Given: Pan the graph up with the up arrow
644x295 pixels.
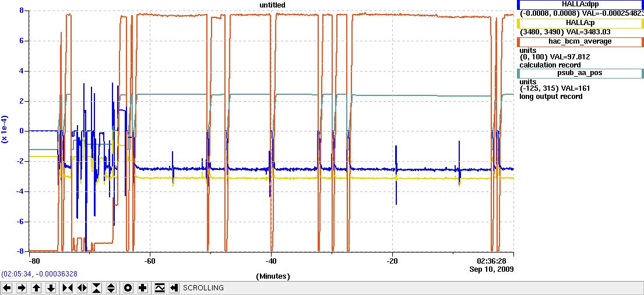Looking at the screenshot, I should coord(37,288).
